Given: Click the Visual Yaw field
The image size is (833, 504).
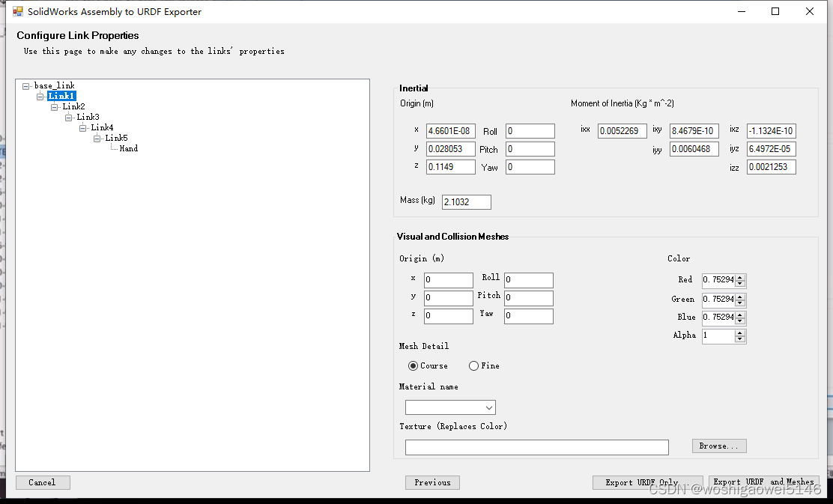Looking at the screenshot, I should click(x=529, y=316).
